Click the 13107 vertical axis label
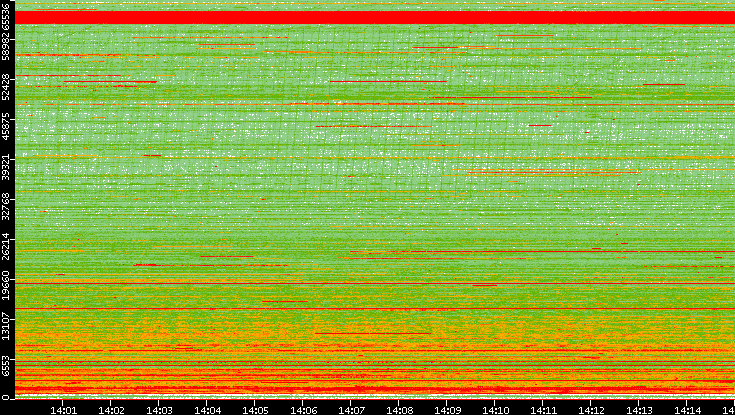 [x=5, y=326]
